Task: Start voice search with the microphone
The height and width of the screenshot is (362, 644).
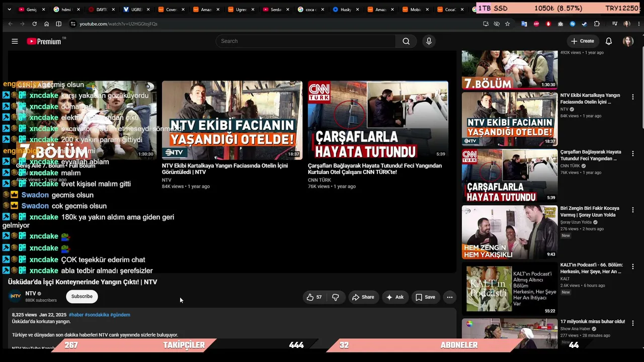Action: click(x=429, y=41)
